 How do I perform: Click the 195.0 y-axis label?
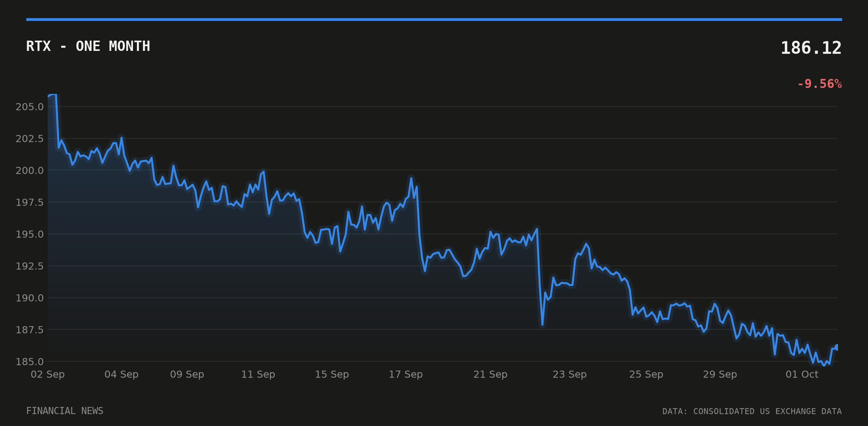tap(30, 234)
